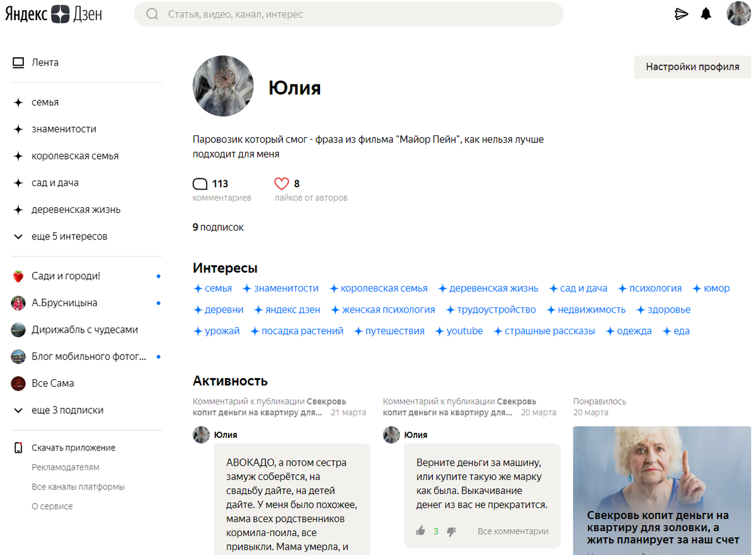Open sidebar interest знаменитости
This screenshot has width=756, height=555.
(x=64, y=129)
